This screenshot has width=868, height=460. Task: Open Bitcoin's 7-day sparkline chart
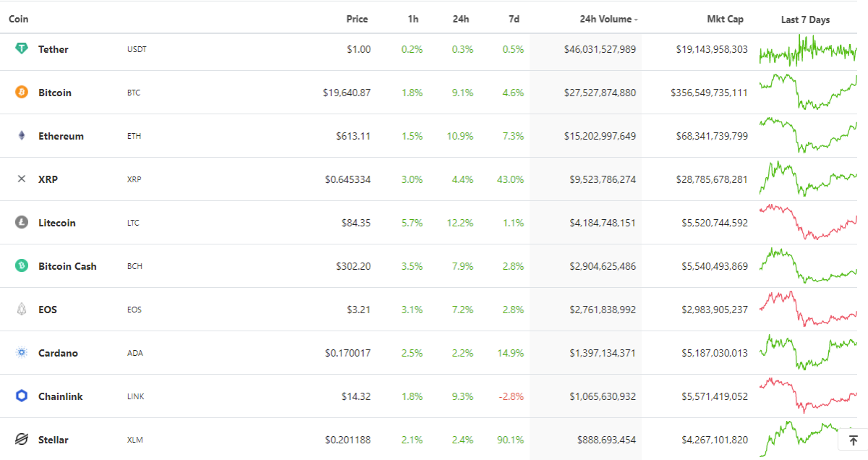(808, 92)
